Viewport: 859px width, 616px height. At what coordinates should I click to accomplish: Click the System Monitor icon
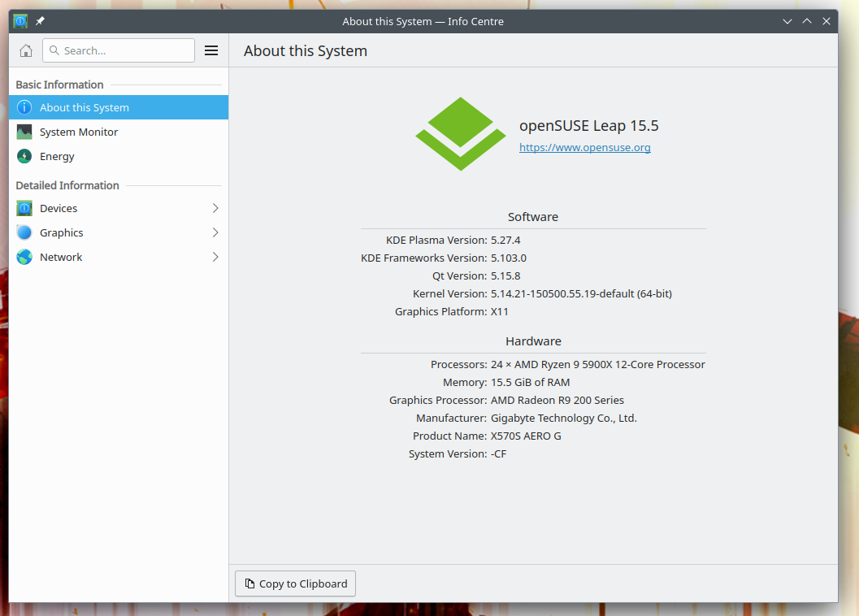click(x=24, y=132)
